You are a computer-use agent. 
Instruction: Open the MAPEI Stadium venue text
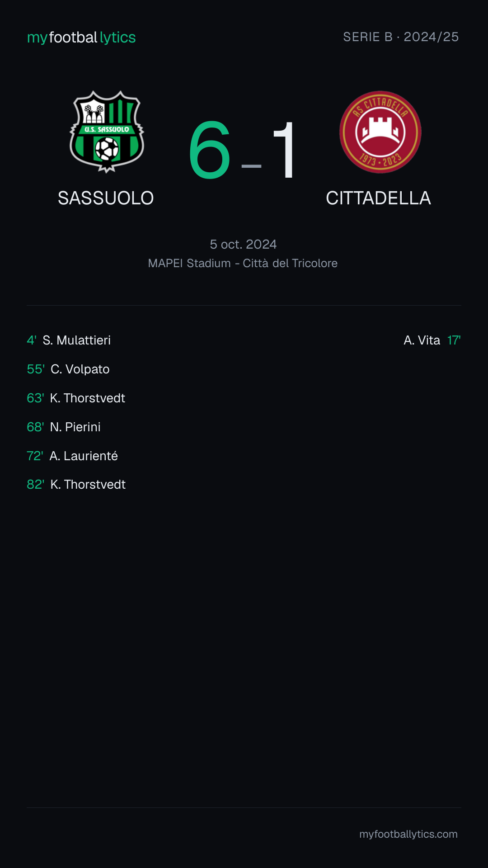(x=243, y=263)
